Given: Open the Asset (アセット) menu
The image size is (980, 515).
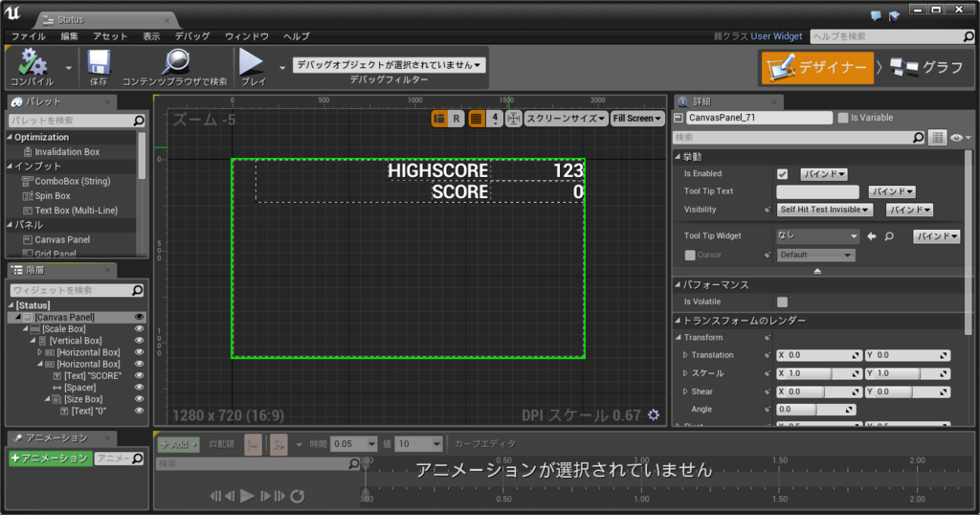Looking at the screenshot, I should [x=110, y=36].
